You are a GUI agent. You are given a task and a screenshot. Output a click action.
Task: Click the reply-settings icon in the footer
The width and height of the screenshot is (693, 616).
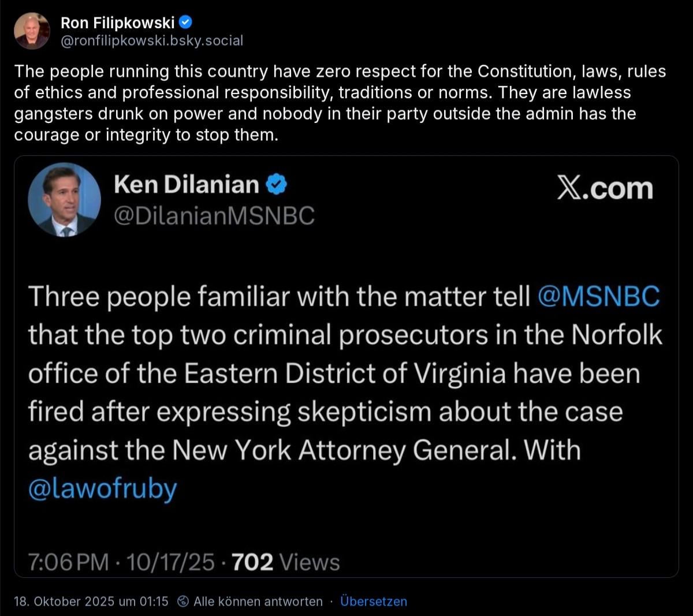click(x=183, y=602)
